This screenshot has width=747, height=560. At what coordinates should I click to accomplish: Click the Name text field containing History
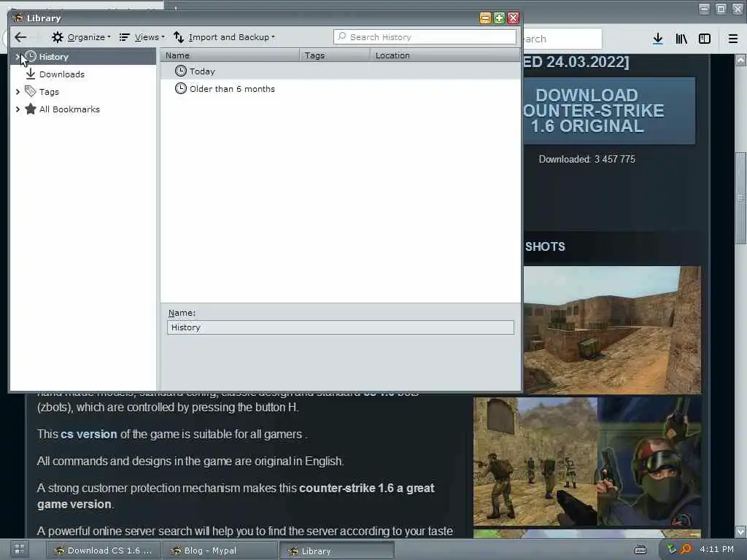point(340,327)
